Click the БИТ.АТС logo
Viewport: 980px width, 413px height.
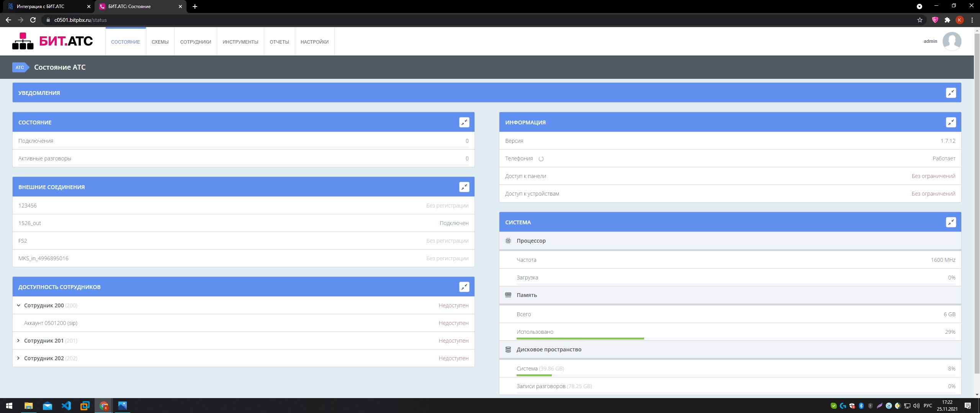[52, 41]
